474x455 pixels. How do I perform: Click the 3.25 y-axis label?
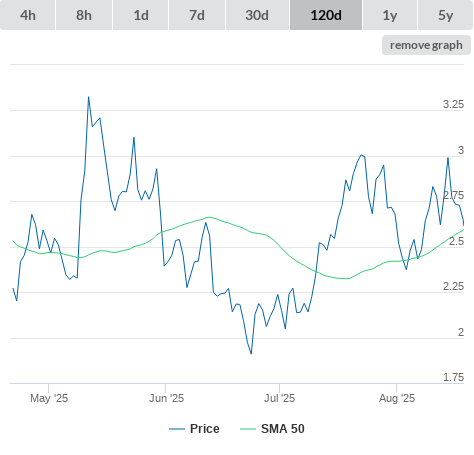(453, 104)
